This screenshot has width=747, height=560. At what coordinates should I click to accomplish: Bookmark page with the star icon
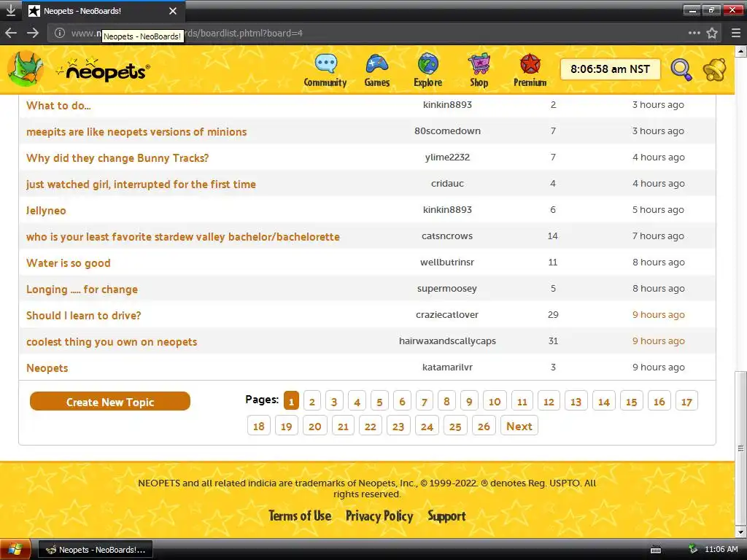pos(712,33)
